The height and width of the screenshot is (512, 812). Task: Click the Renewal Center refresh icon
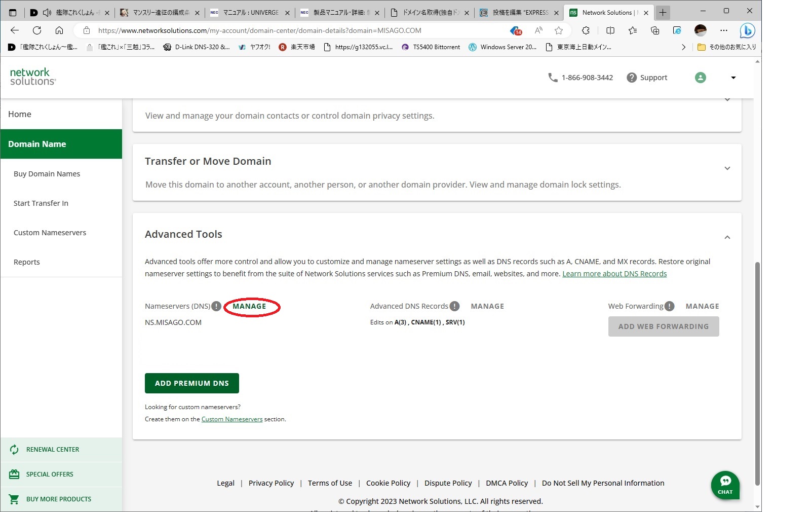14,450
